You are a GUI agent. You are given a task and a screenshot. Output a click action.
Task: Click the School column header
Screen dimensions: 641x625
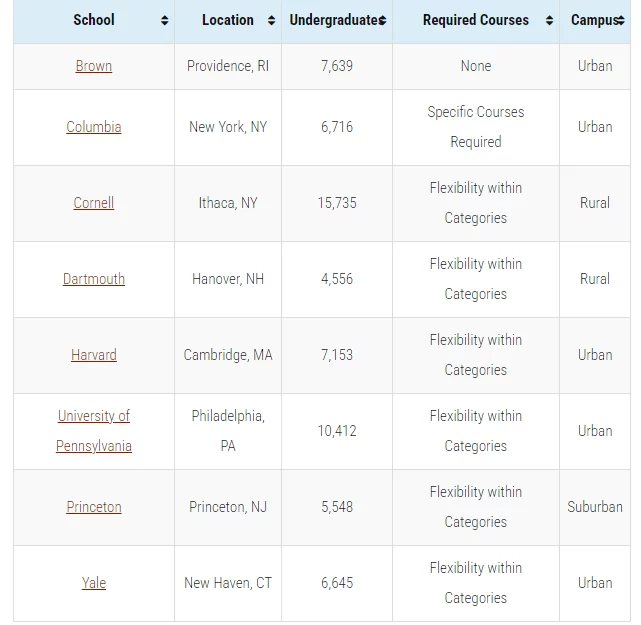[x=94, y=20]
